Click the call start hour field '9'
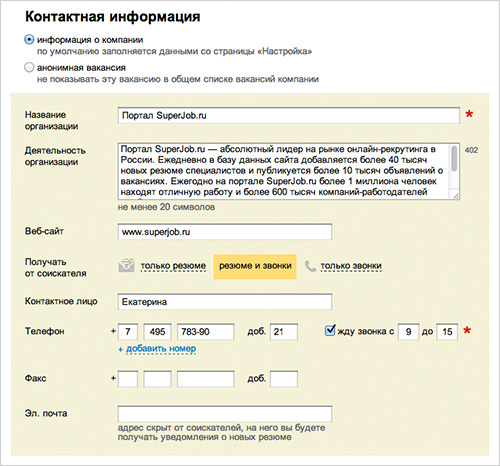This screenshot has width=500, height=466. pyautogui.click(x=408, y=331)
